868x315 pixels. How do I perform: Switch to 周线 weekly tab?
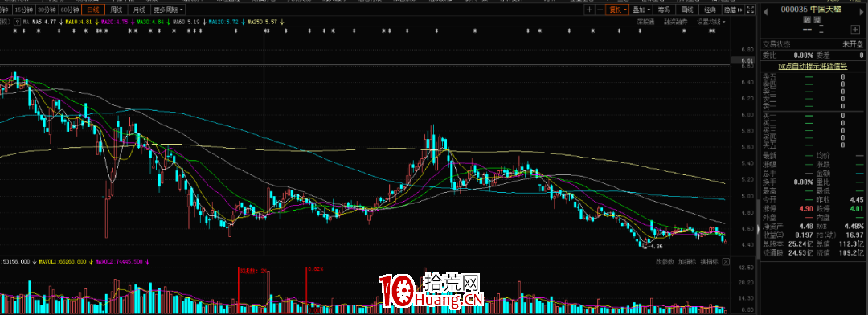pyautogui.click(x=116, y=10)
